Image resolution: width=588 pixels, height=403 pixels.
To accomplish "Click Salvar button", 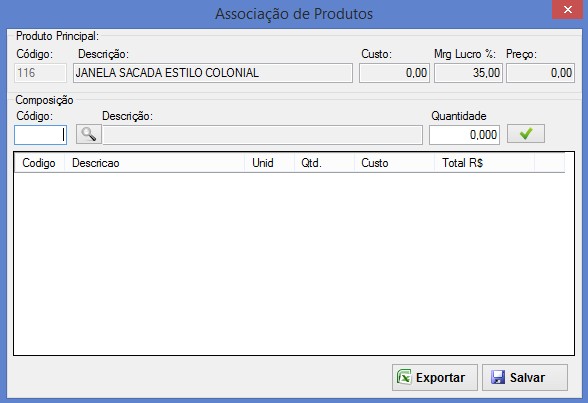I will pos(525,378).
